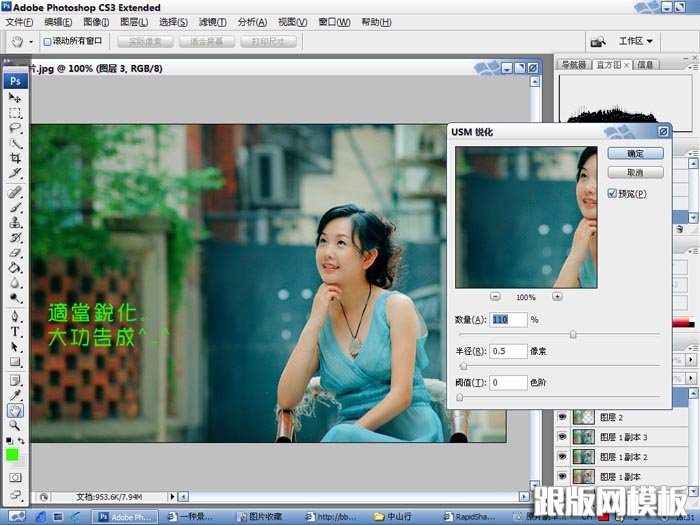Select the Hand tool in toolbox

(x=15, y=410)
